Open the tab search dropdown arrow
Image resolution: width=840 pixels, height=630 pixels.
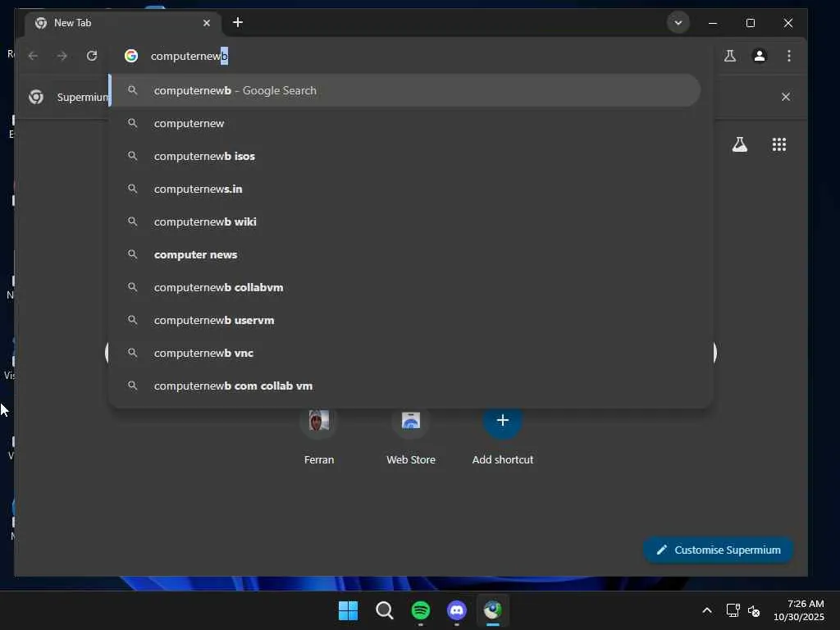678,22
